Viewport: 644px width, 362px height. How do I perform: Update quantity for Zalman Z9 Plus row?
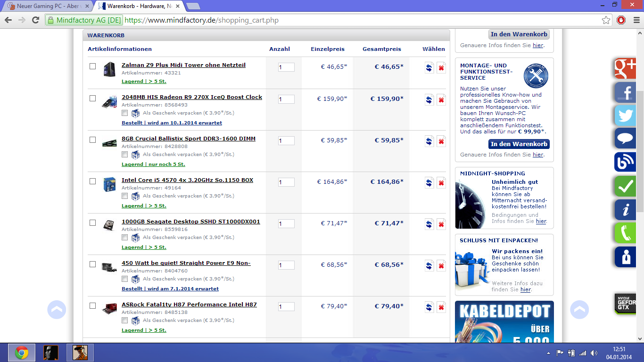coord(429,68)
